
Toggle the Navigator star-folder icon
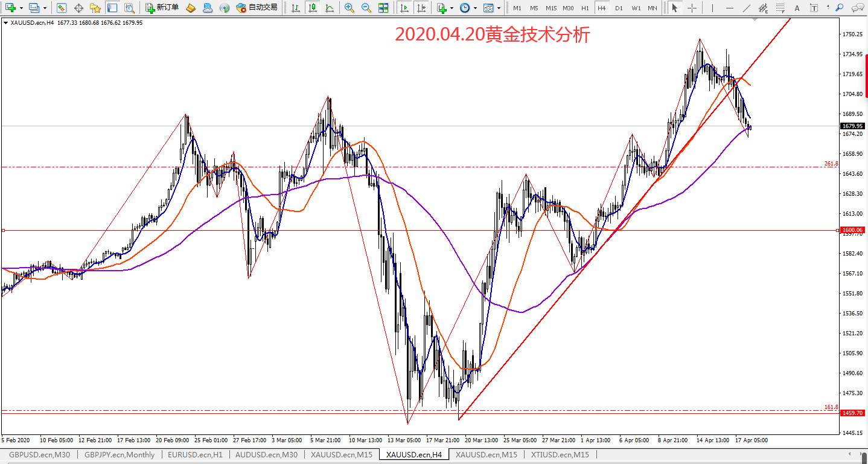(x=95, y=8)
